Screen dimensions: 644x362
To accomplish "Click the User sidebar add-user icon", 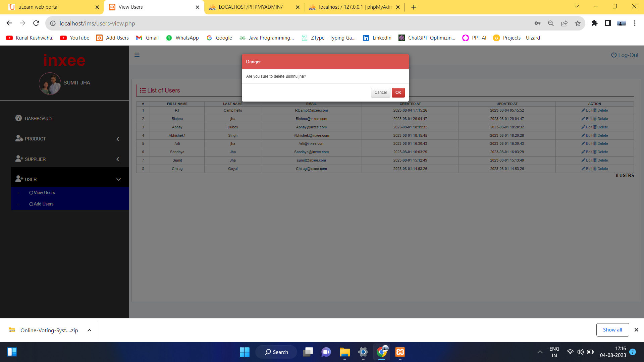I will [x=19, y=179].
